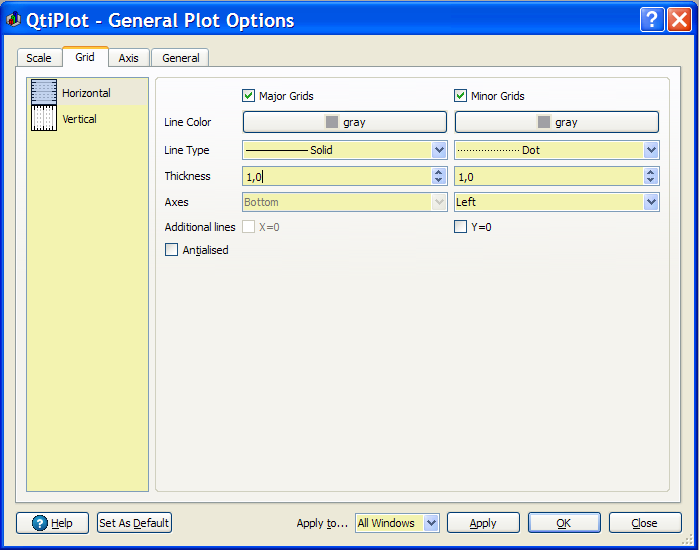Open the Left axes dropdown
The width and height of the screenshot is (699, 550).
click(x=651, y=202)
